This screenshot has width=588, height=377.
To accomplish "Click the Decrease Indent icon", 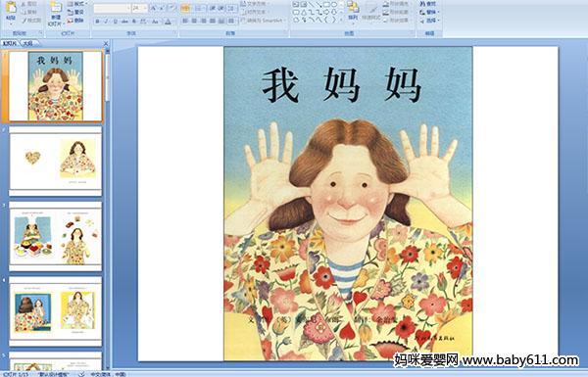I will (x=213, y=8).
